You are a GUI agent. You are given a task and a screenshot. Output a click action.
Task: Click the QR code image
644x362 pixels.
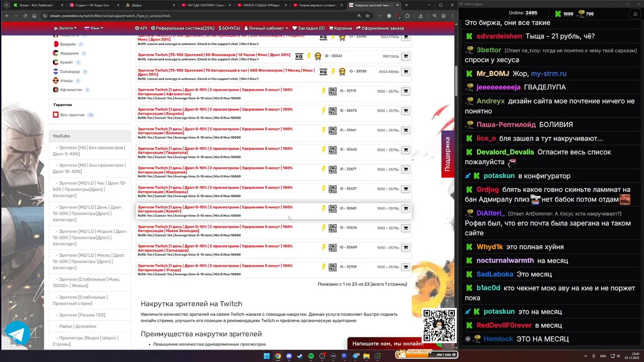coord(439,325)
